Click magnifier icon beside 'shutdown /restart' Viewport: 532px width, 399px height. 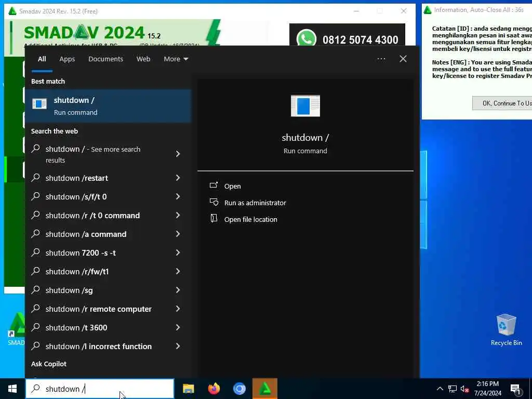click(36, 178)
